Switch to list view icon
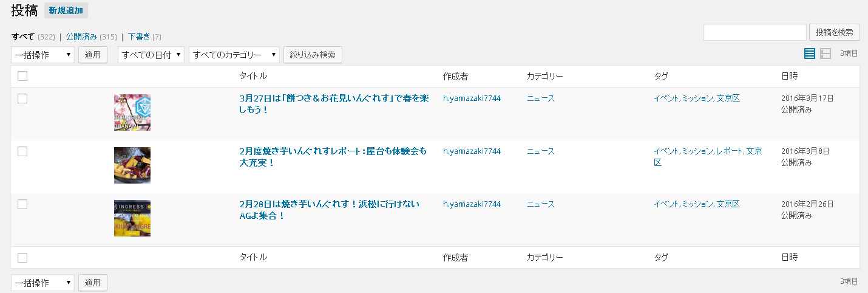The width and height of the screenshot is (868, 293). [809, 53]
